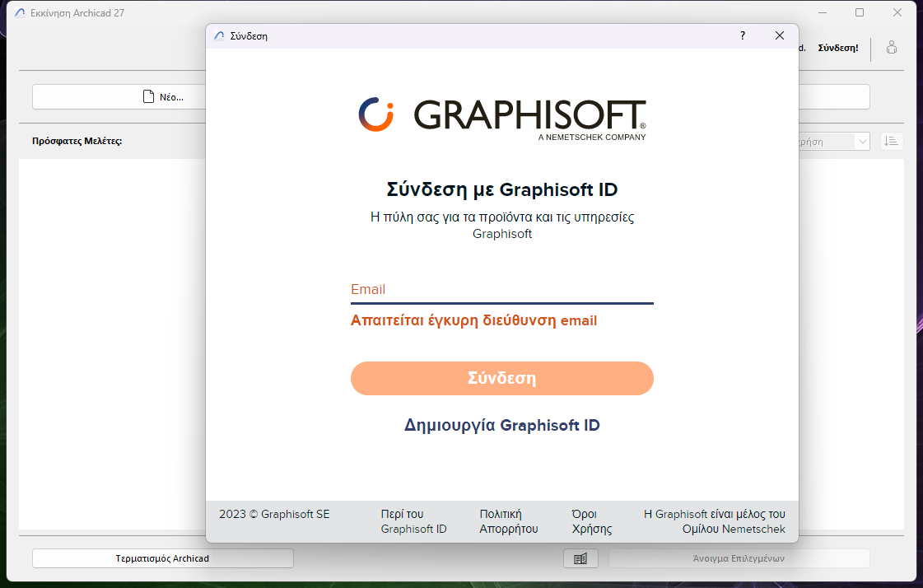The width and height of the screenshot is (923, 588).
Task: Click the Email input field
Action: coord(501,290)
